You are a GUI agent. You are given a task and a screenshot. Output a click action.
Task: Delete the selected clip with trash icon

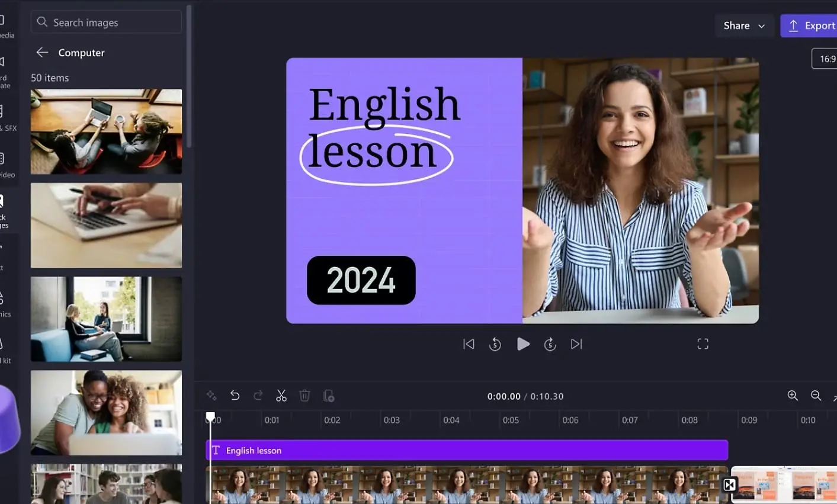click(304, 396)
